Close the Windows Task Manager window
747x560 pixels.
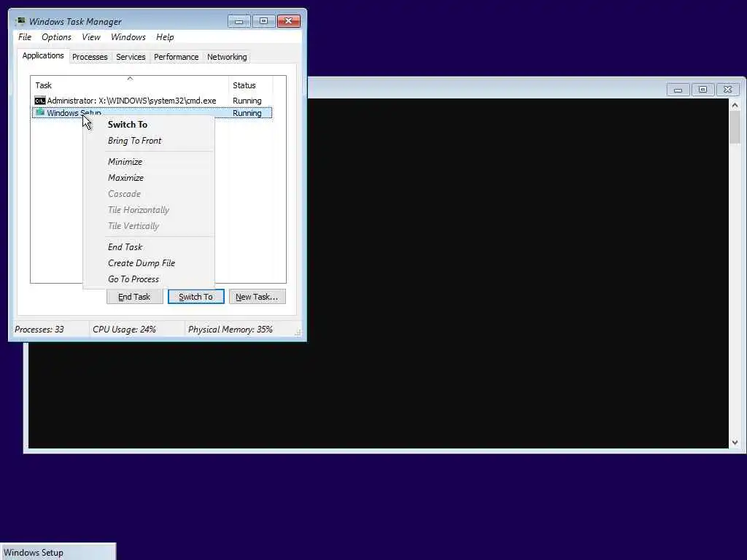pyautogui.click(x=288, y=21)
